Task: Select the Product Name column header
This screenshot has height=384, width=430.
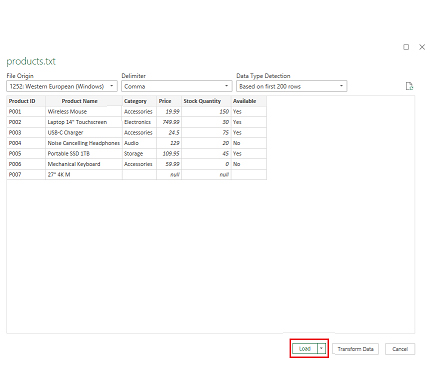Action: click(x=84, y=101)
